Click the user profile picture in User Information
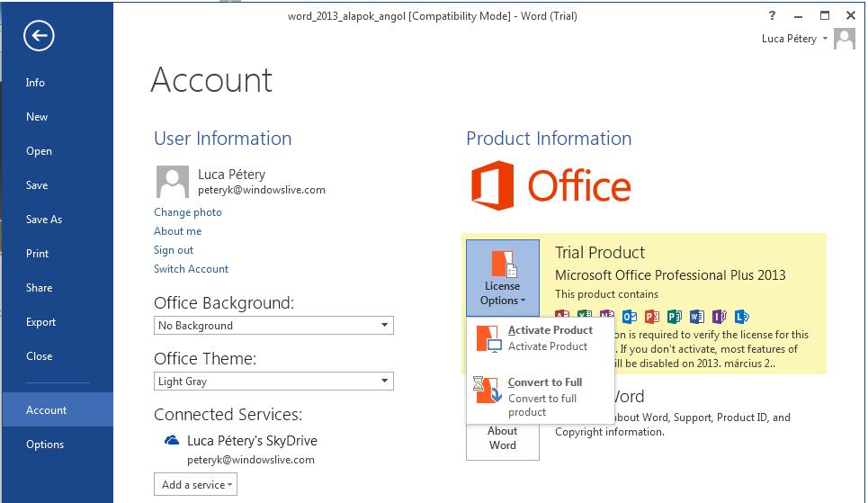The height and width of the screenshot is (503, 868). coord(172,182)
